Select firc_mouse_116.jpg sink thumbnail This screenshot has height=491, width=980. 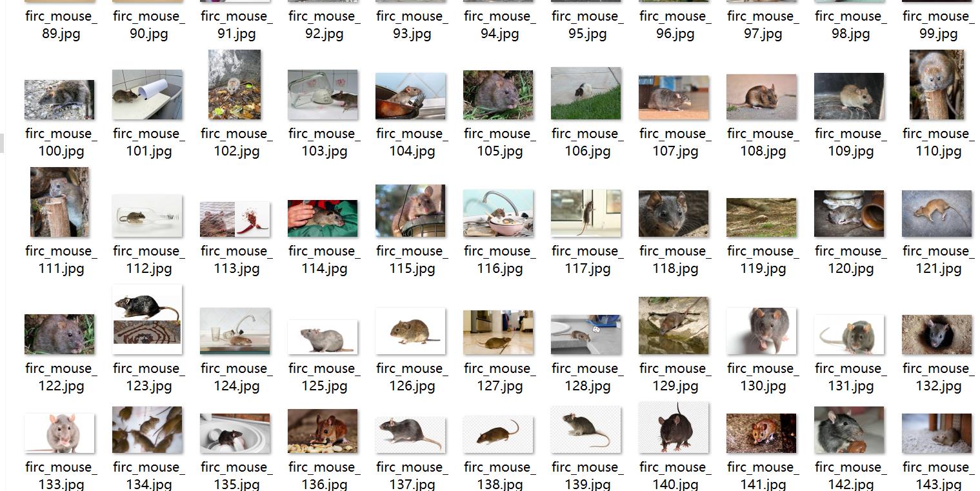click(x=498, y=214)
